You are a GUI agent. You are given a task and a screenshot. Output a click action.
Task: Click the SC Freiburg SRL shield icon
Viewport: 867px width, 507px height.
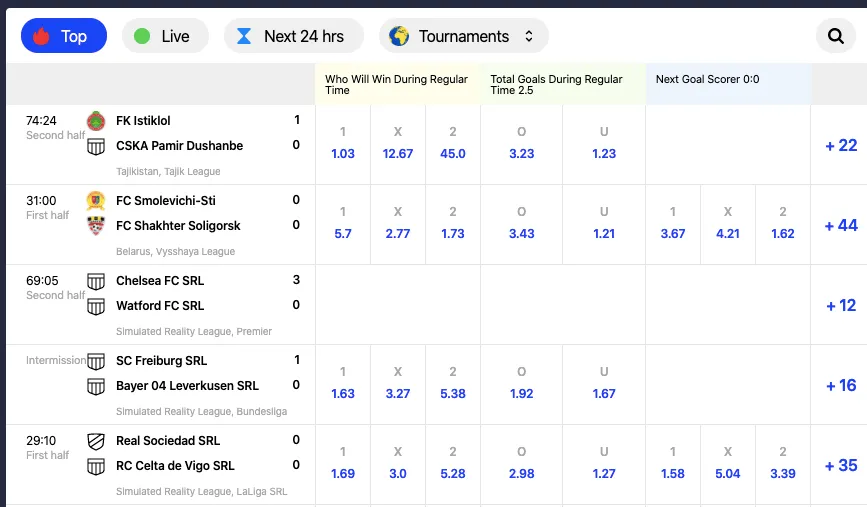coord(96,361)
